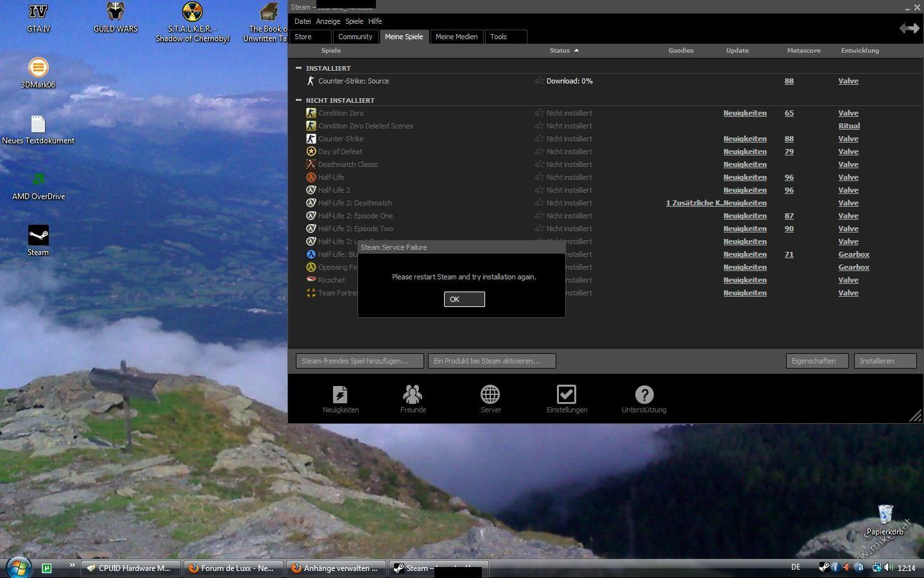This screenshot has width=924, height=578.
Task: Switch to the Tools tab
Action: (x=506, y=37)
